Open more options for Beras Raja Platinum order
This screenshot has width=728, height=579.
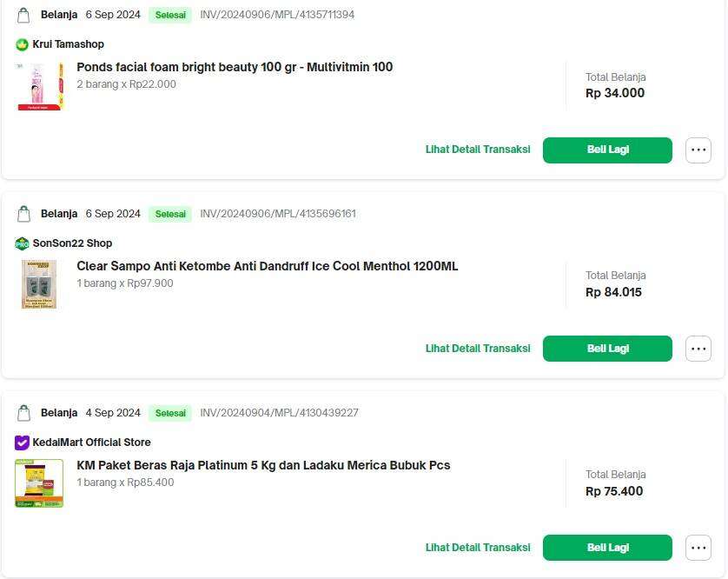[698, 548]
